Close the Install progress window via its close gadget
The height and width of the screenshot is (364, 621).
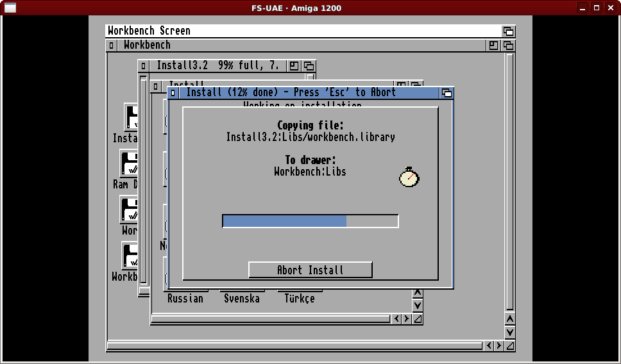[173, 92]
